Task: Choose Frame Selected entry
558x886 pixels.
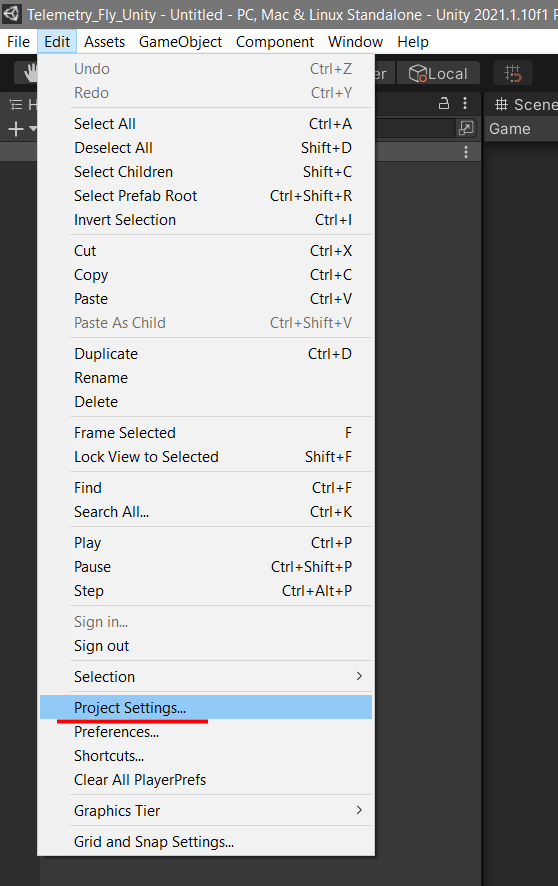Action: pyautogui.click(x=206, y=433)
